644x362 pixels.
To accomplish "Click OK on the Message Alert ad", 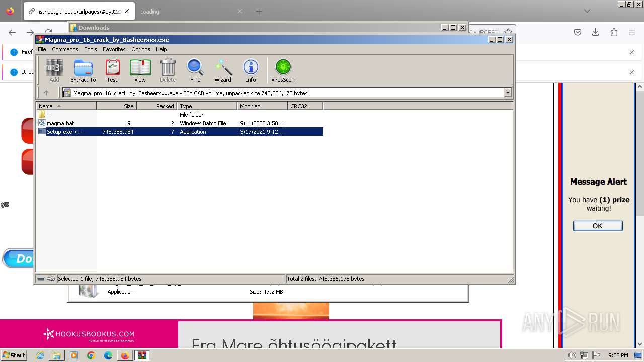I will pyautogui.click(x=598, y=226).
